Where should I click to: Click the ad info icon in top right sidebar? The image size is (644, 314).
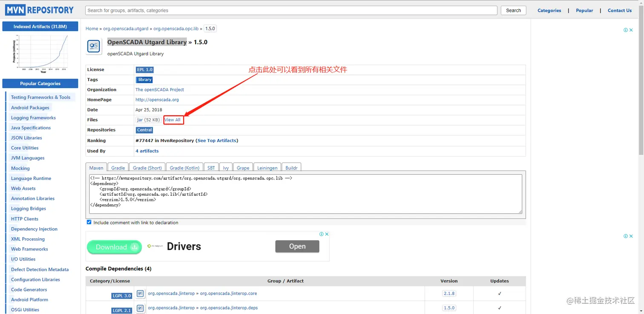[x=626, y=30]
